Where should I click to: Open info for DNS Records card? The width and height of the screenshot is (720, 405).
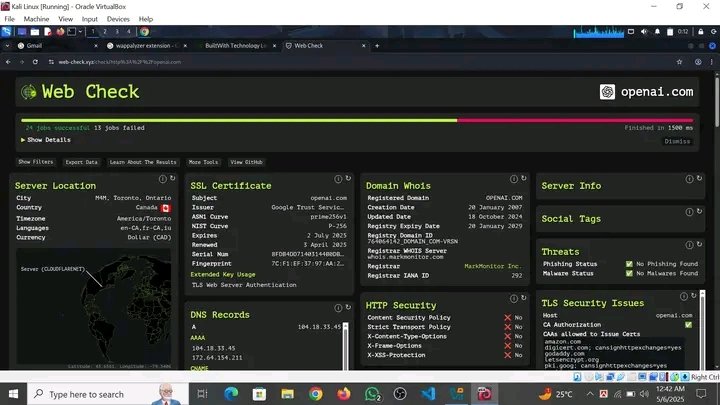[x=338, y=308]
